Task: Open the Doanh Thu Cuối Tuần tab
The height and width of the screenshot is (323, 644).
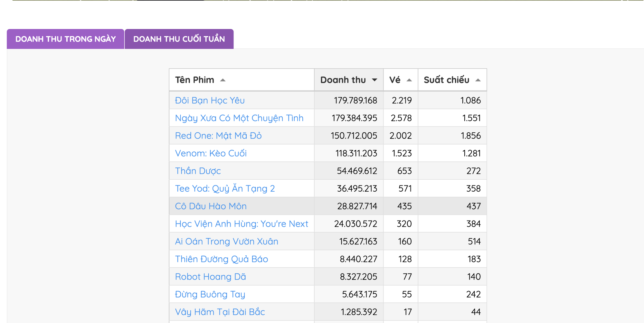Action: tap(179, 39)
